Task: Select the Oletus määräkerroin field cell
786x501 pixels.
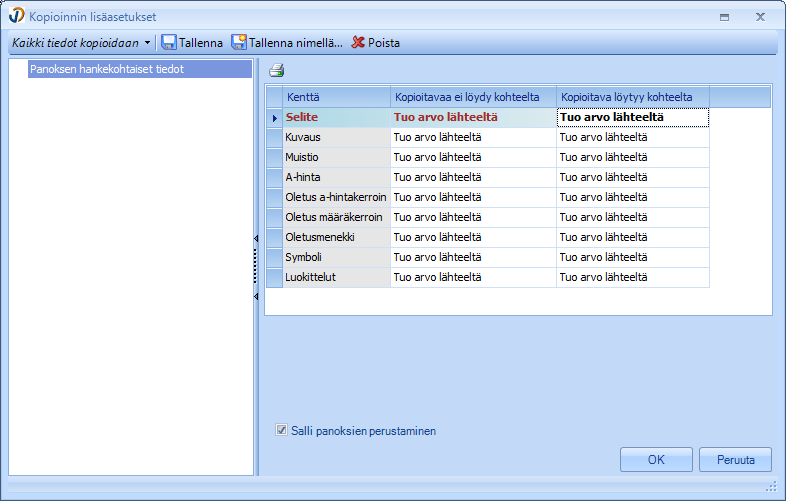Action: [336, 218]
